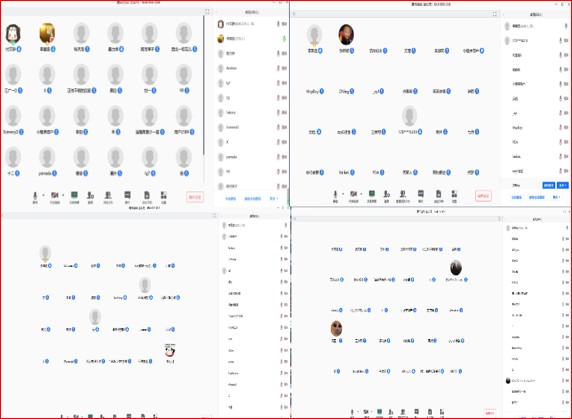The image size is (572, 419).
Task: Start green screen share in upper-right meeting window
Action: point(372,196)
